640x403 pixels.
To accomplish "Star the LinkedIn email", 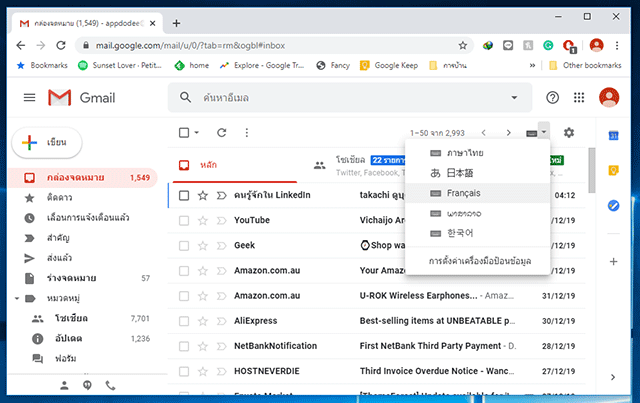I will [202, 196].
